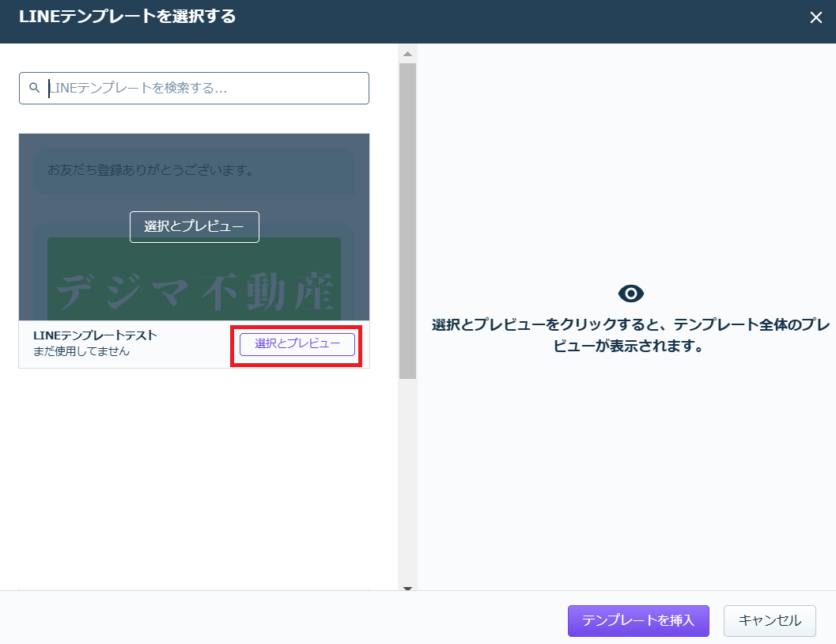
Task: Click the magnifier icon in search box
Action: tap(35, 88)
